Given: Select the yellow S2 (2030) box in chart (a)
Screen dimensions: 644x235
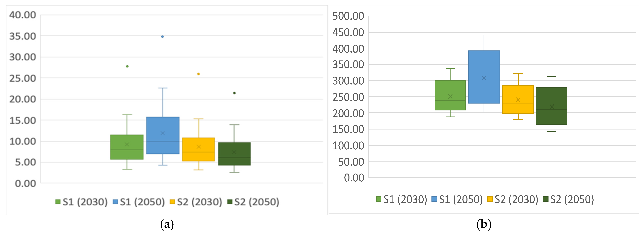Looking at the screenshot, I should 199,145.
